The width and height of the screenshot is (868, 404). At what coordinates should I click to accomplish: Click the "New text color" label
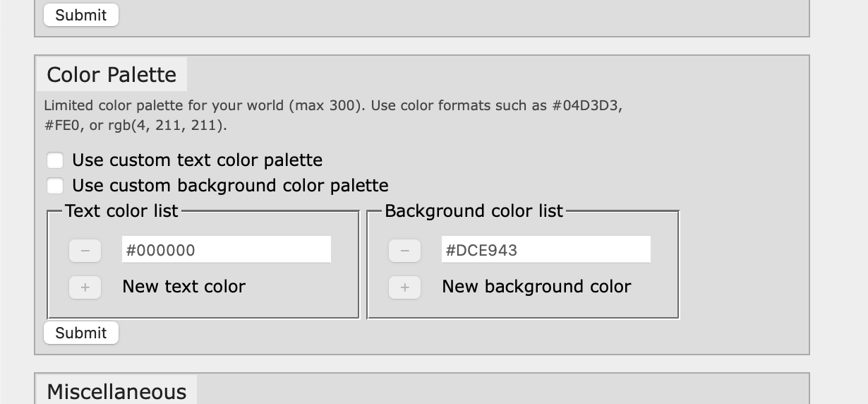click(183, 287)
